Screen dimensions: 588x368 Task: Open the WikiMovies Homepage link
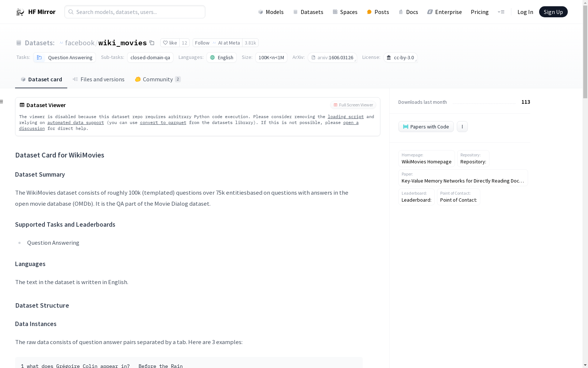click(x=427, y=159)
